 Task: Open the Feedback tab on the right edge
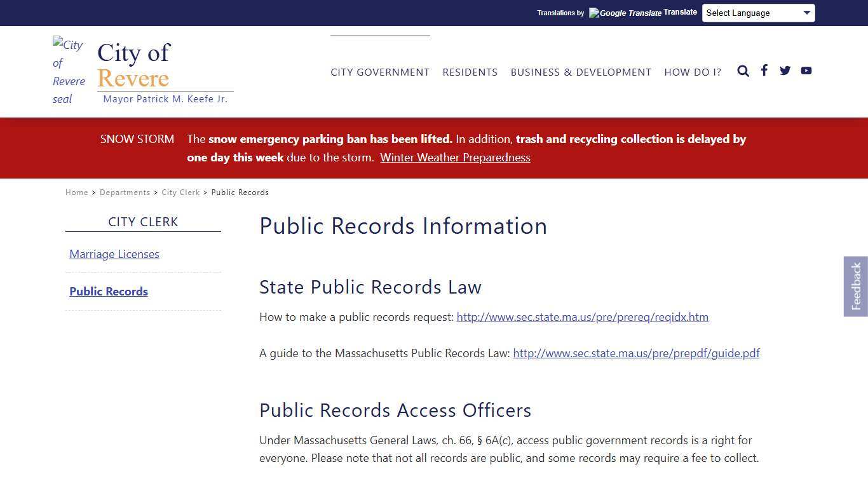point(855,286)
